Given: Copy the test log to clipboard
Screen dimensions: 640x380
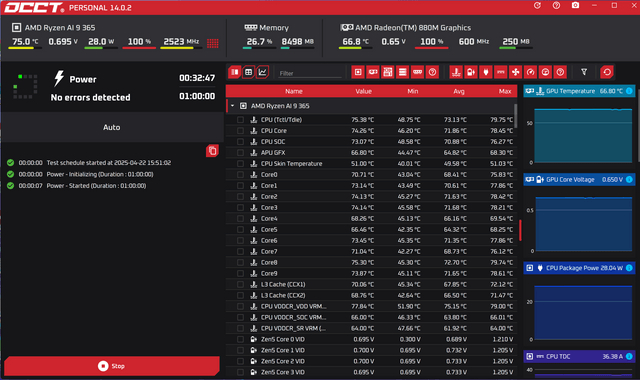Looking at the screenshot, I should point(212,151).
